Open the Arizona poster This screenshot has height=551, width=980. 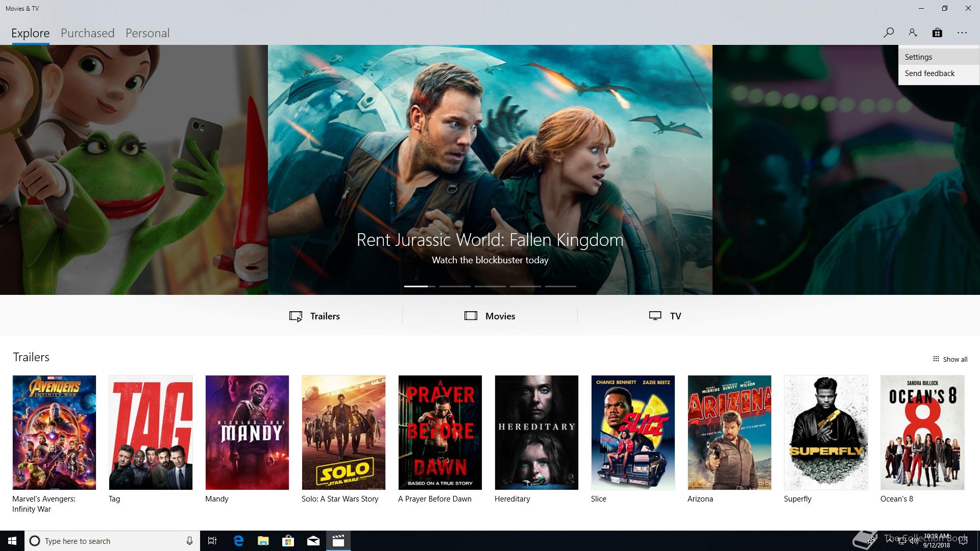point(729,433)
